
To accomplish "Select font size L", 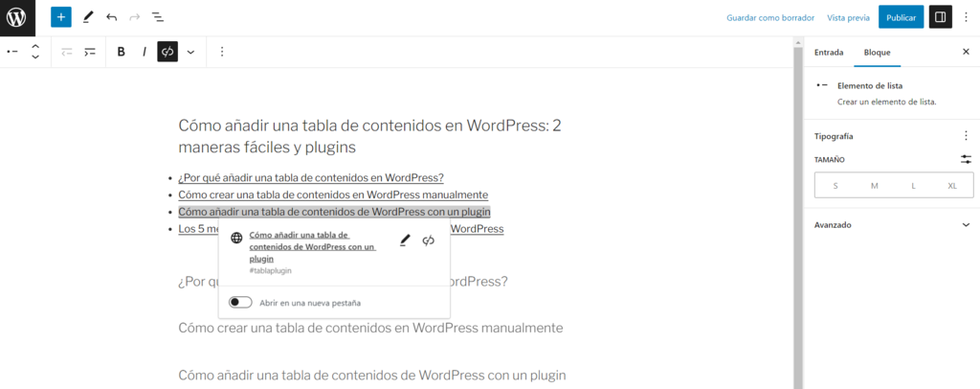I will click(x=913, y=186).
